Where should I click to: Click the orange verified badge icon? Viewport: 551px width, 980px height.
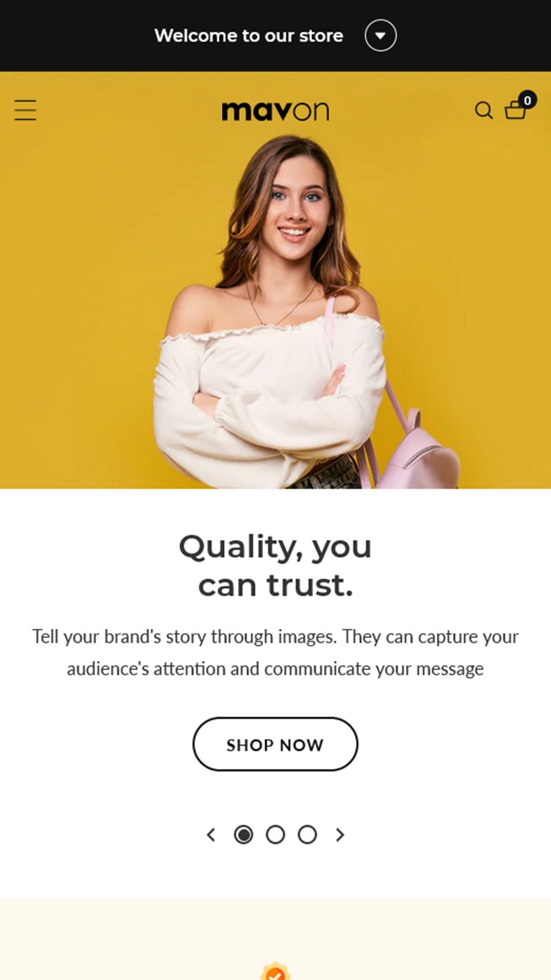click(x=275, y=971)
